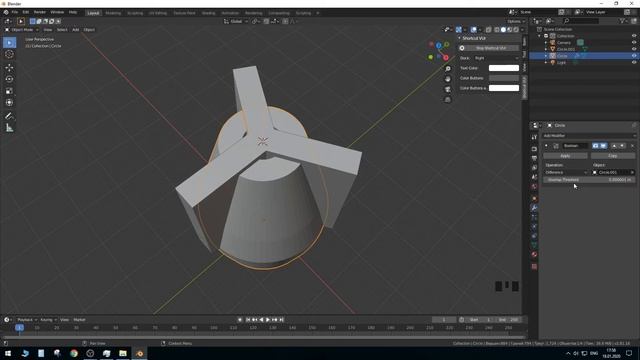The height and width of the screenshot is (360, 640).
Task: Open the viewport Add menu
Action: (x=76, y=30)
